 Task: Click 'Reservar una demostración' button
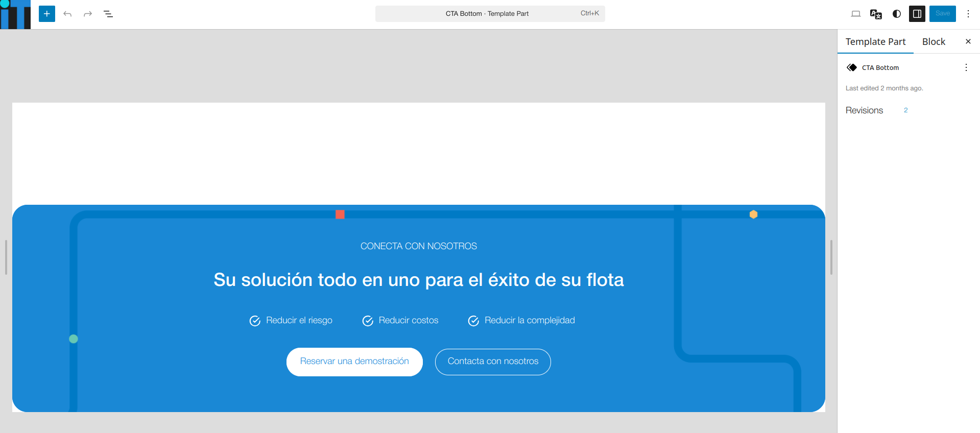354,362
